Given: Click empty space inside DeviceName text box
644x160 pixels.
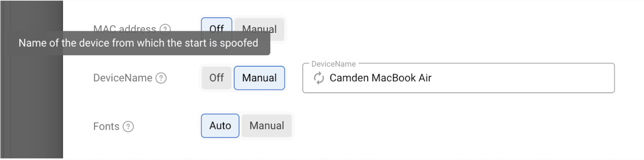Looking at the screenshot, I should tap(525, 78).
